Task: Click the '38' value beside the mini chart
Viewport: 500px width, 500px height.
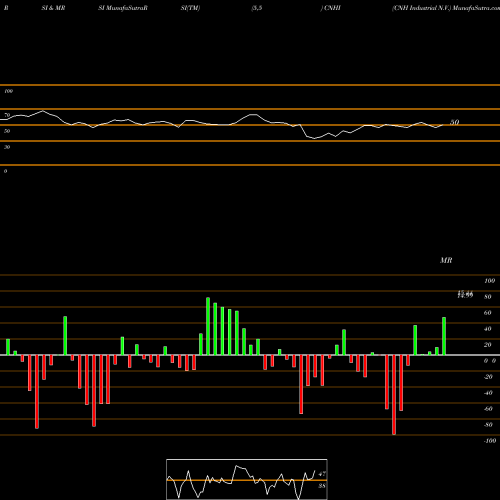Action: [322, 486]
